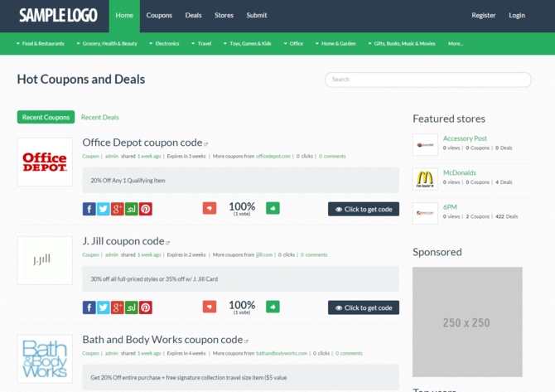Share J. Jill coupon on StumbleUpon
This screenshot has width=555, height=392.
[132, 307]
